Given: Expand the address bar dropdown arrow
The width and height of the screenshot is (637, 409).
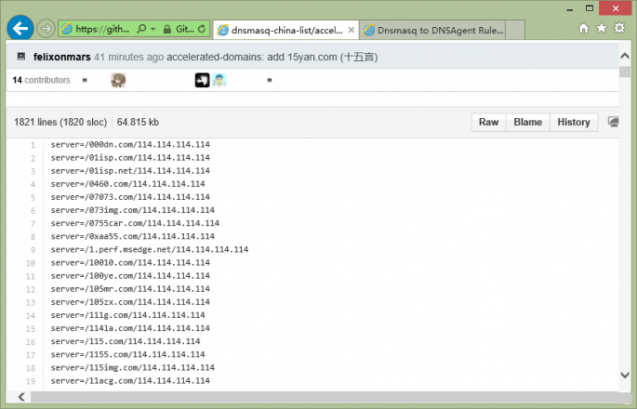Looking at the screenshot, I should tap(151, 30).
